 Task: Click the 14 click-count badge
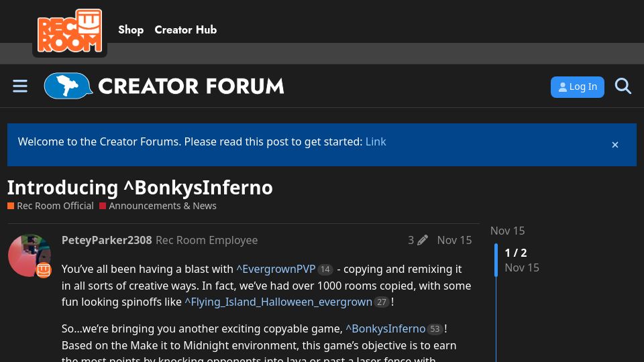pos(325,269)
